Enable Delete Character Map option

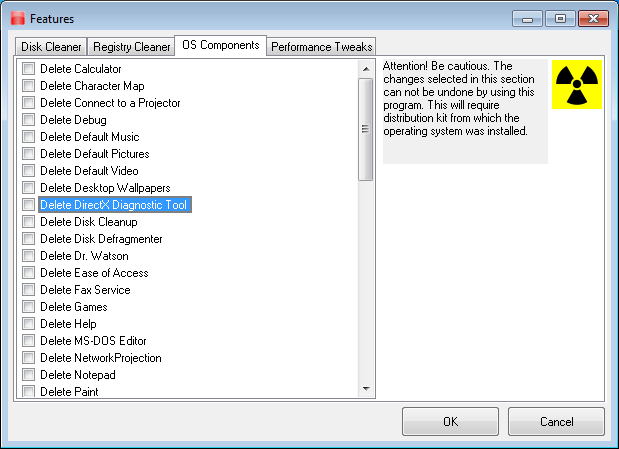coord(29,86)
